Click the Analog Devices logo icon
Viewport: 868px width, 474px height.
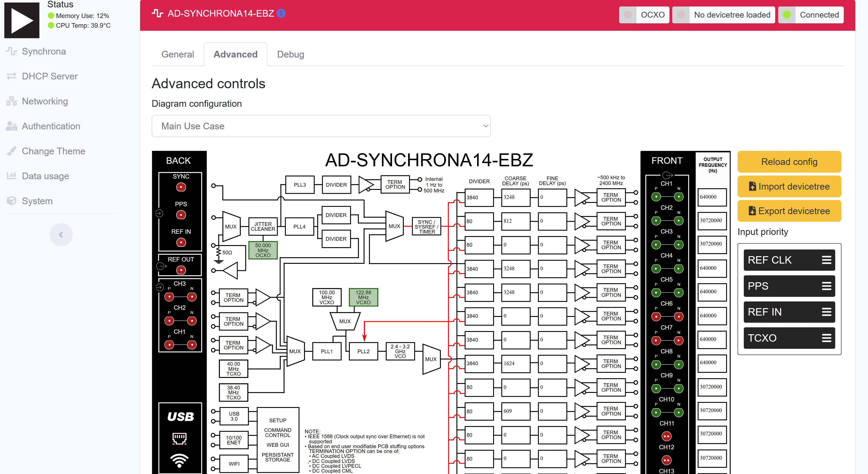[x=21, y=20]
